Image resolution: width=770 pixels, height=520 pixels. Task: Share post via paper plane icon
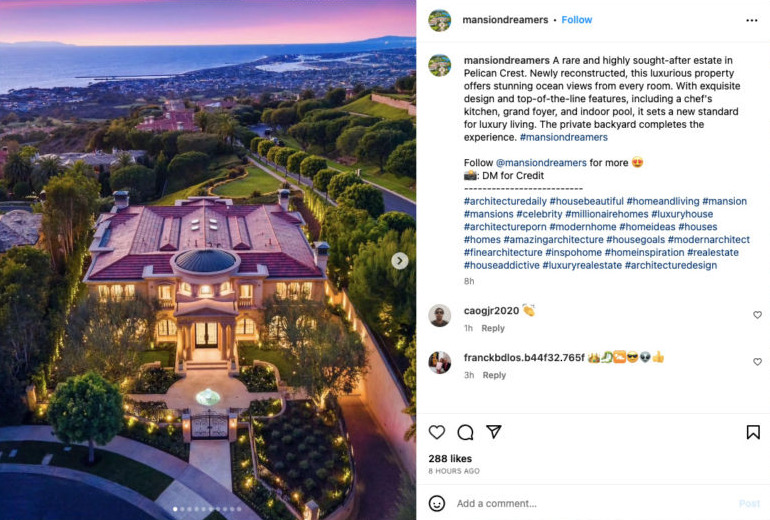(x=494, y=432)
